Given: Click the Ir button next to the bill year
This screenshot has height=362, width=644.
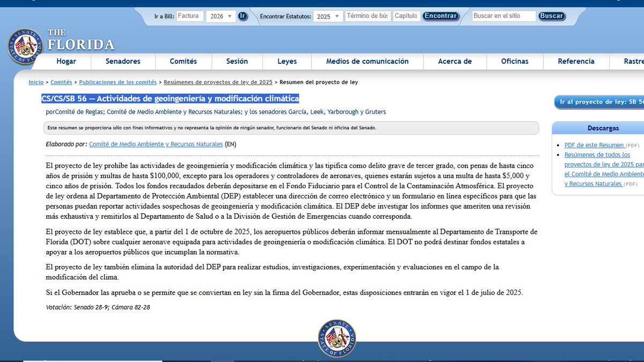Looking at the screenshot, I should (x=243, y=16).
